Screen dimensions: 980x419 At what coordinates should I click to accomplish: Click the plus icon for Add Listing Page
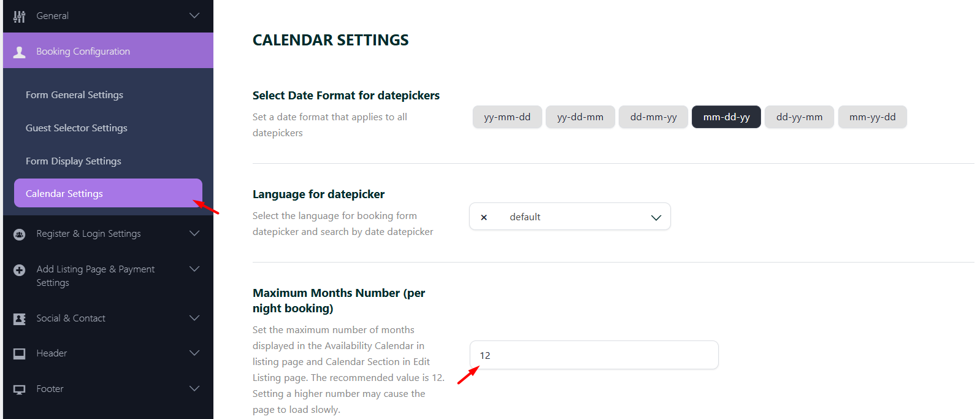click(x=20, y=270)
